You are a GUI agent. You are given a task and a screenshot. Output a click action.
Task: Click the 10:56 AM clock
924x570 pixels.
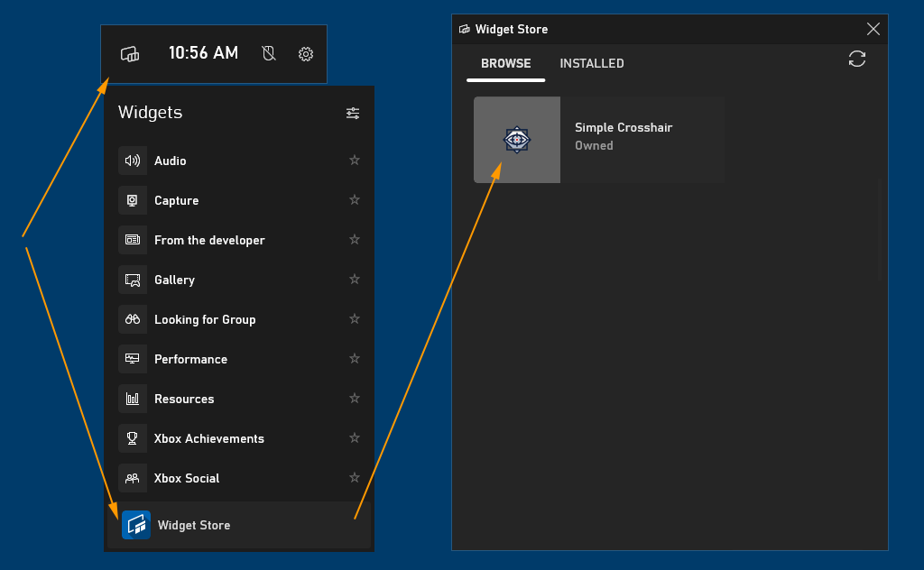click(203, 53)
